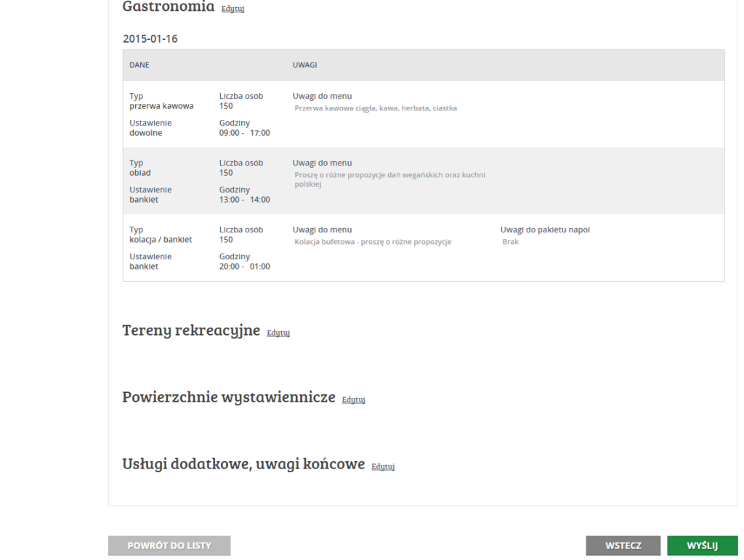Click the 'Brak' drinks package note

coord(510,242)
